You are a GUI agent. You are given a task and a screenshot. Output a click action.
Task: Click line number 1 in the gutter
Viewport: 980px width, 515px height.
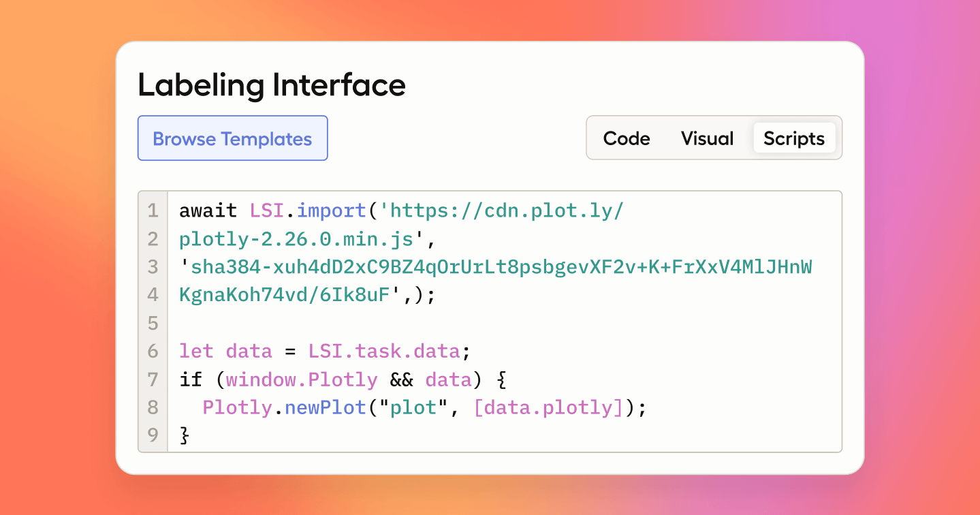[153, 210]
